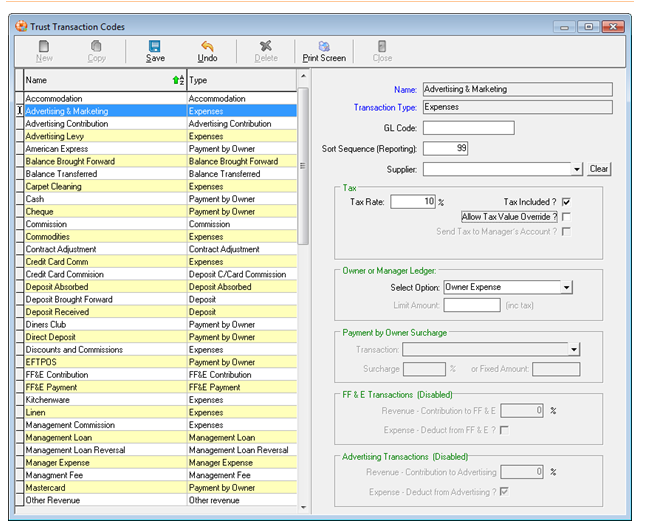
Task: Expand the Select Option Owner Expense dropdown
Action: click(567, 288)
